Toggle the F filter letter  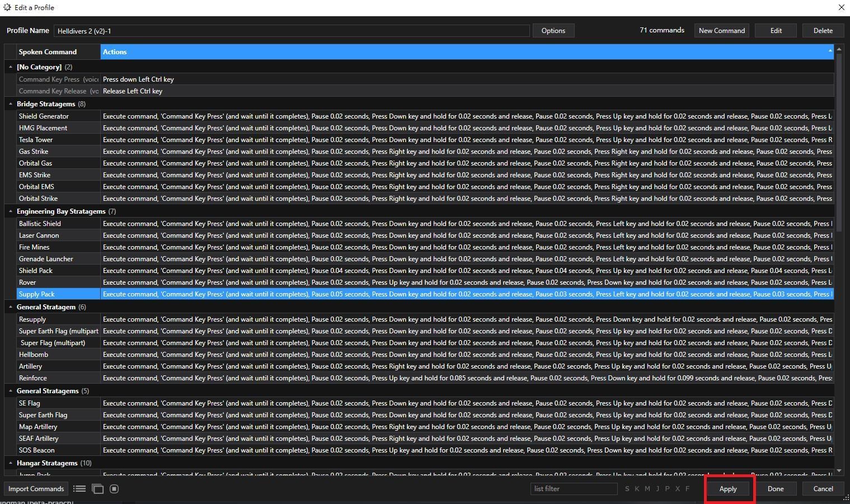688,489
